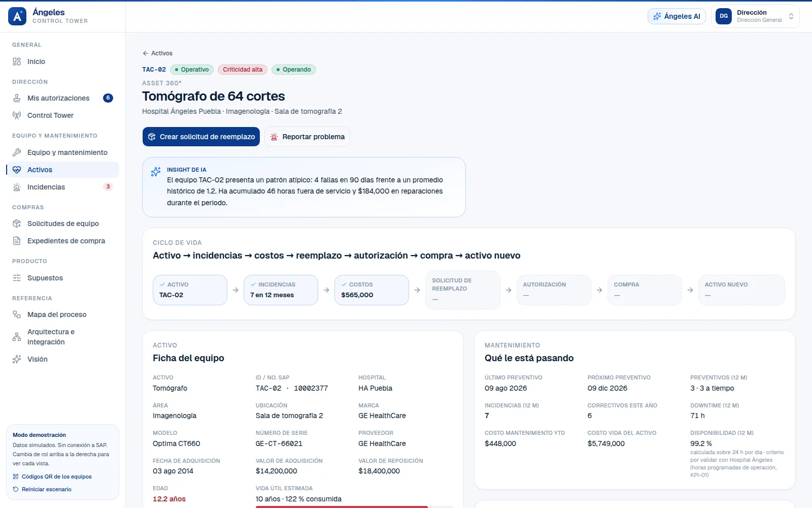Open the Ángeles AI assistant button

[676, 16]
